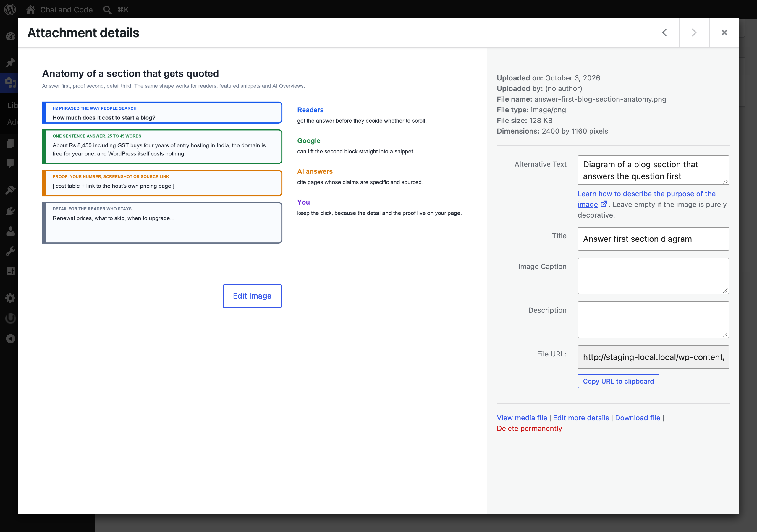757x532 pixels.
Task: Focus the Image Caption textarea
Action: (x=653, y=276)
